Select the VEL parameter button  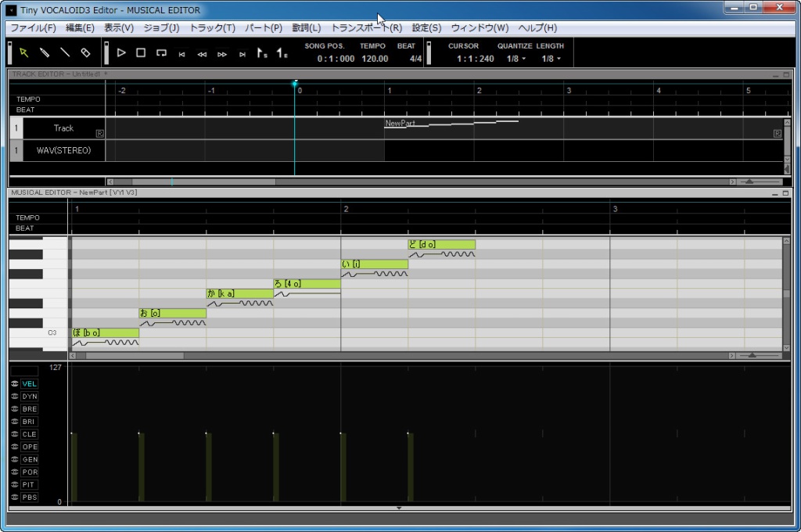(x=29, y=384)
